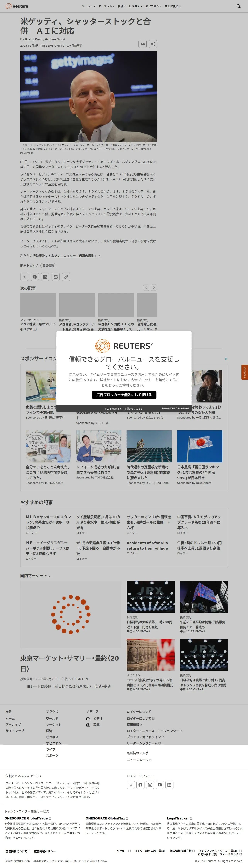Open the Feedback side tab
The width and height of the screenshot is (248, 868).
click(245, 372)
